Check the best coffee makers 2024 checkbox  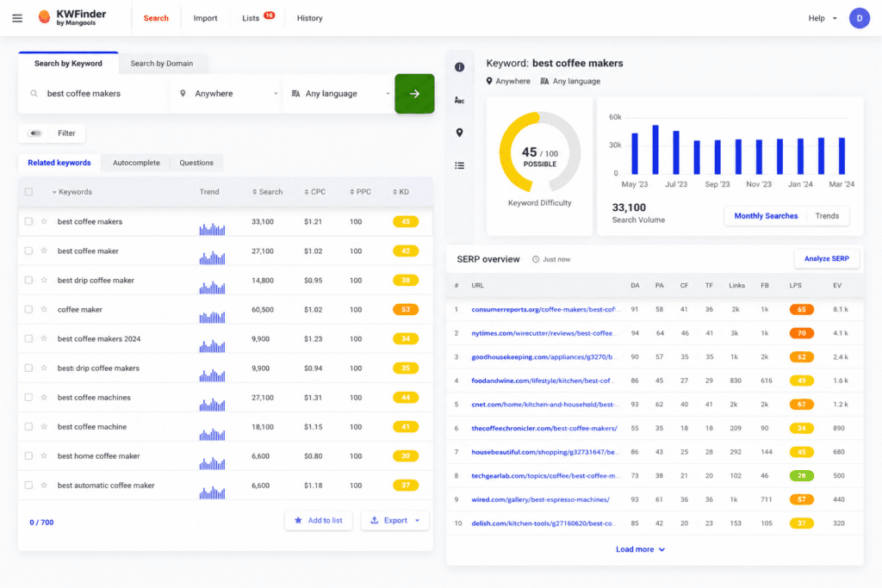(28, 338)
